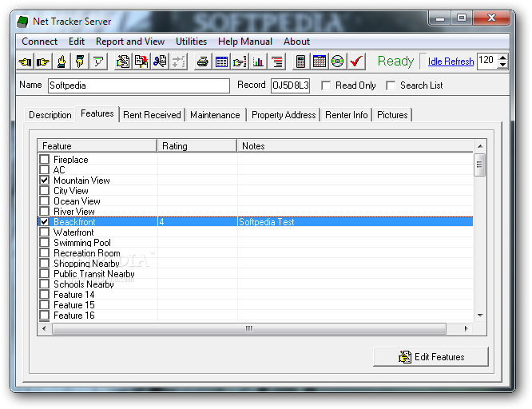
Task: Click the red checkmark icon
Action: point(356,62)
